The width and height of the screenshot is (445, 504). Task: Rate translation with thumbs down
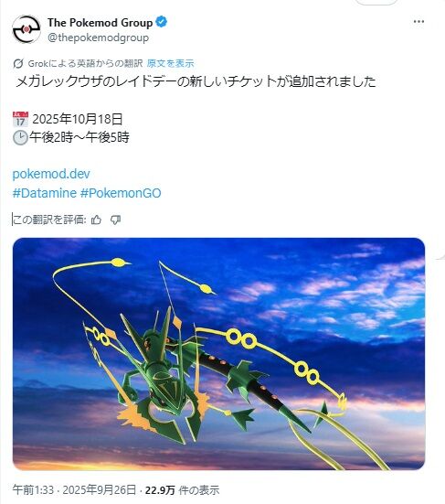(x=115, y=220)
